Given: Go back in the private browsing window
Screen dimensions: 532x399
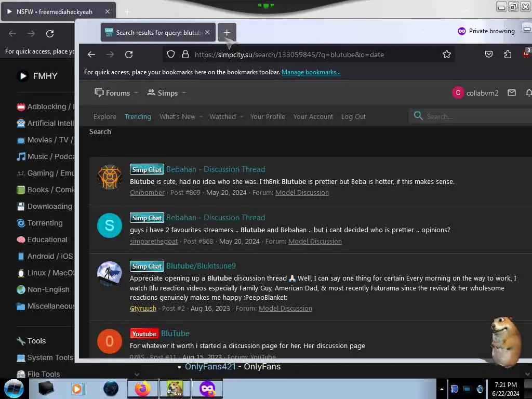Looking at the screenshot, I should click(91, 54).
